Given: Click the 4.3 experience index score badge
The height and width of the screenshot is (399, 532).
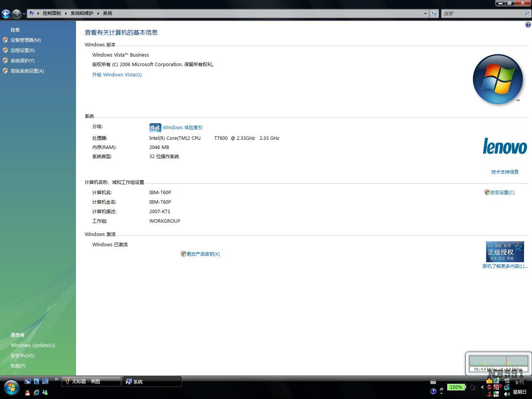Looking at the screenshot, I should click(155, 128).
